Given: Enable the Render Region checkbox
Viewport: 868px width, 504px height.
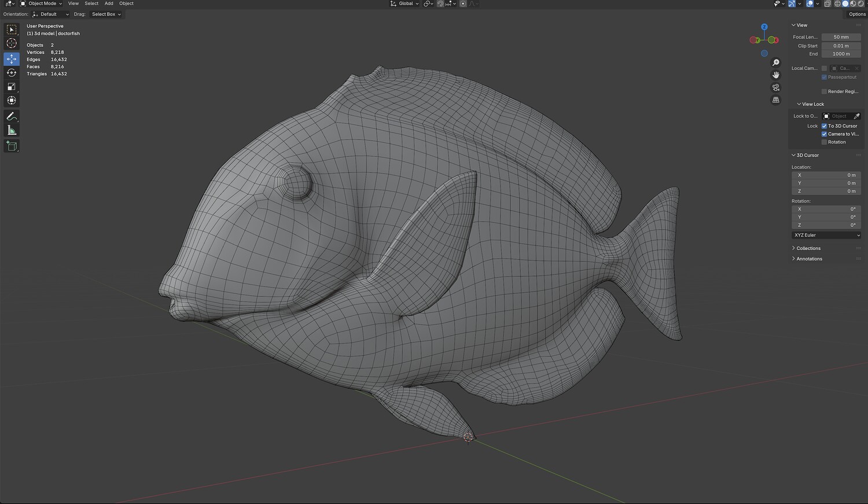Looking at the screenshot, I should pos(824,91).
